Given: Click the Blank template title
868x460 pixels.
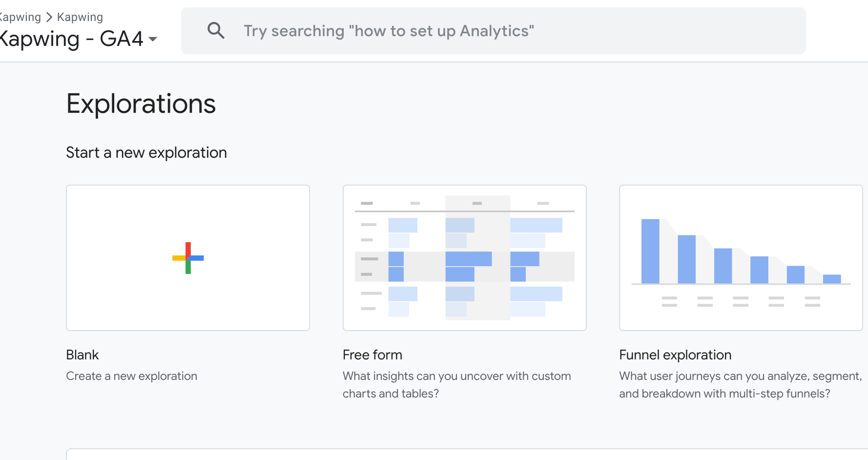Looking at the screenshot, I should pos(83,355).
